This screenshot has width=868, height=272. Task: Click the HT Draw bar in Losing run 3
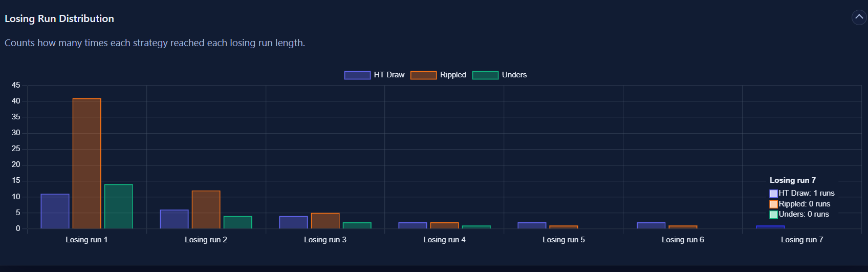(x=293, y=222)
